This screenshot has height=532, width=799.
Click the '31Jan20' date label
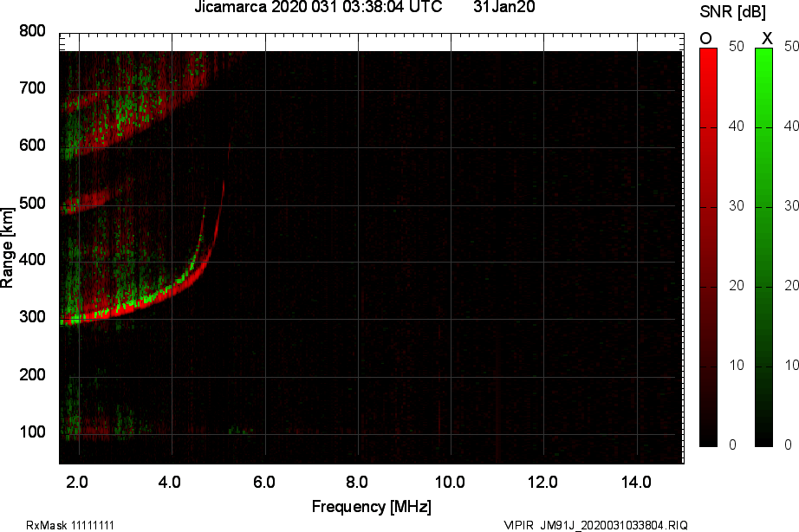504,7
